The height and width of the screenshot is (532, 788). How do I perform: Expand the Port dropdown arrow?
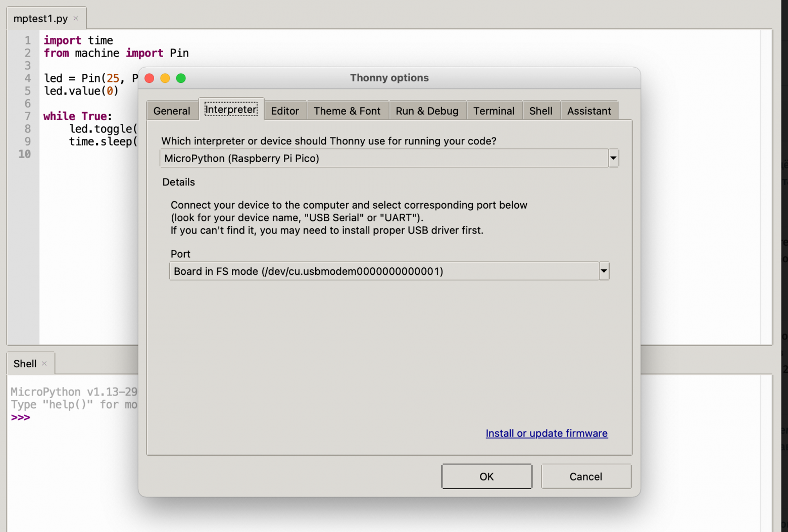(x=604, y=271)
